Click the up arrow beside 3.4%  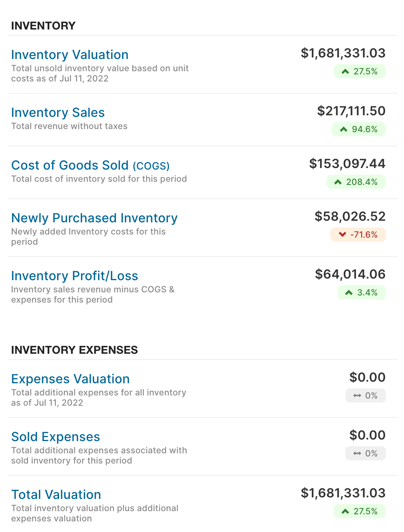pyautogui.click(x=349, y=293)
